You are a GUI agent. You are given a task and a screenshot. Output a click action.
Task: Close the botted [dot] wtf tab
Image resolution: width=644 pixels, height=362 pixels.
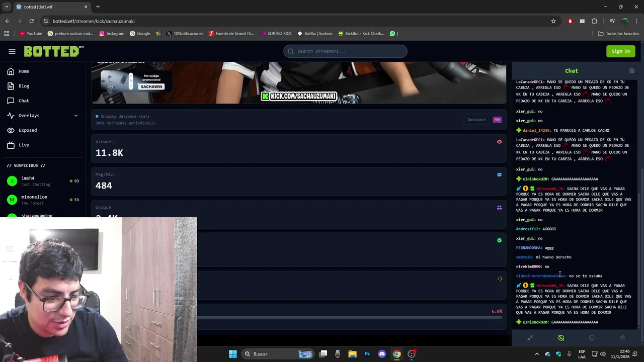(86, 7)
